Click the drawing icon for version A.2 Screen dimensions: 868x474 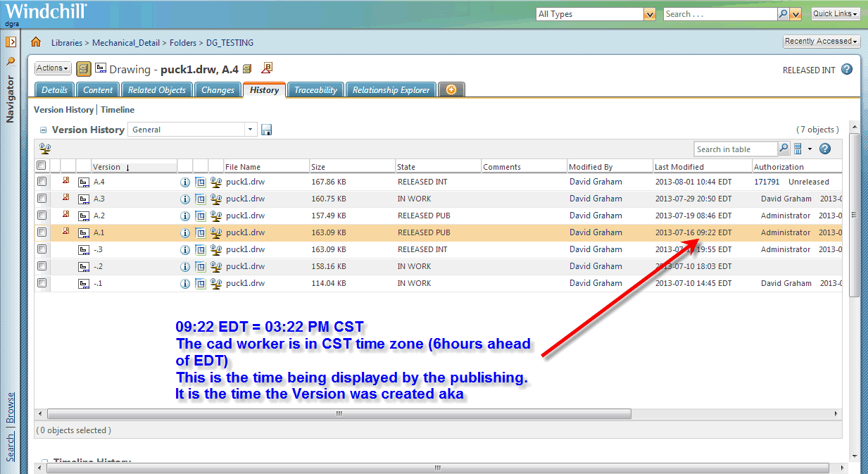(x=84, y=216)
